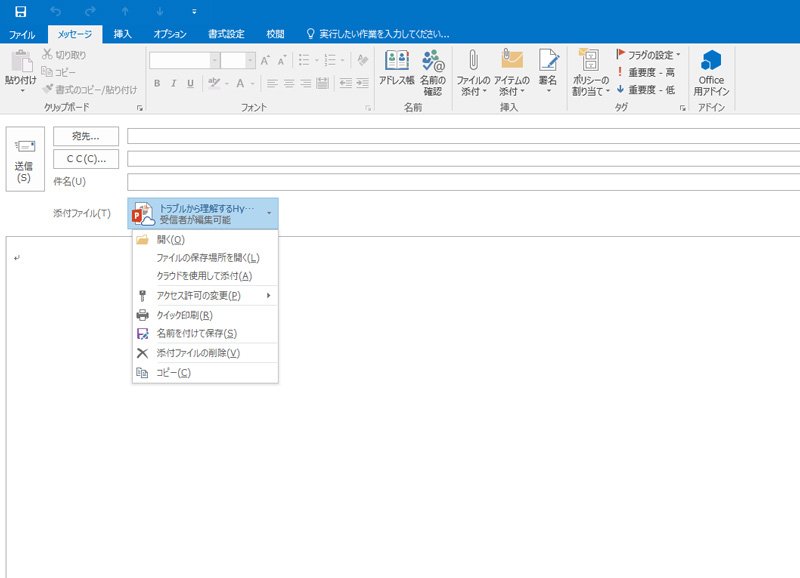Expand the クリップボード group dialog launcher
Screen dimensions: 800x578
pos(140,108)
